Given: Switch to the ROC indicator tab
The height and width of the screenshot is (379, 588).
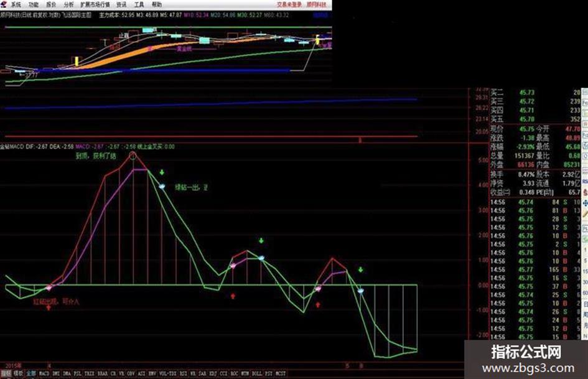Looking at the screenshot, I should point(235,373).
